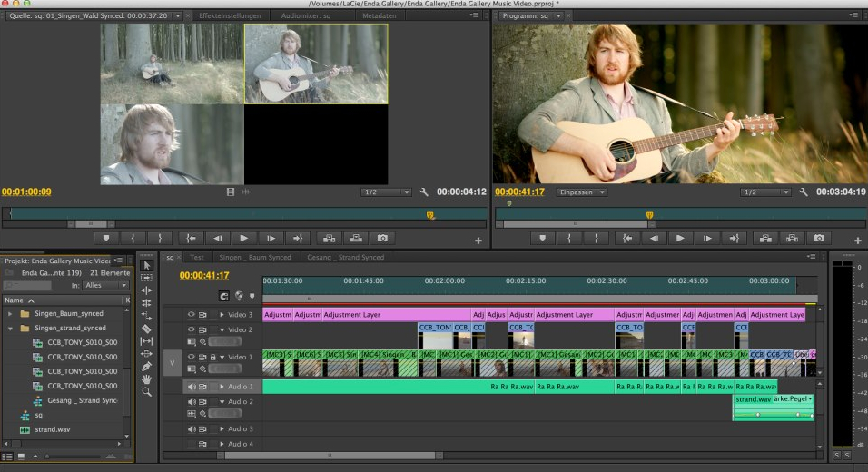Viewport: 868px width, 472px height.
Task: Expand the Singen_Baum_synced bin
Action: click(x=11, y=313)
